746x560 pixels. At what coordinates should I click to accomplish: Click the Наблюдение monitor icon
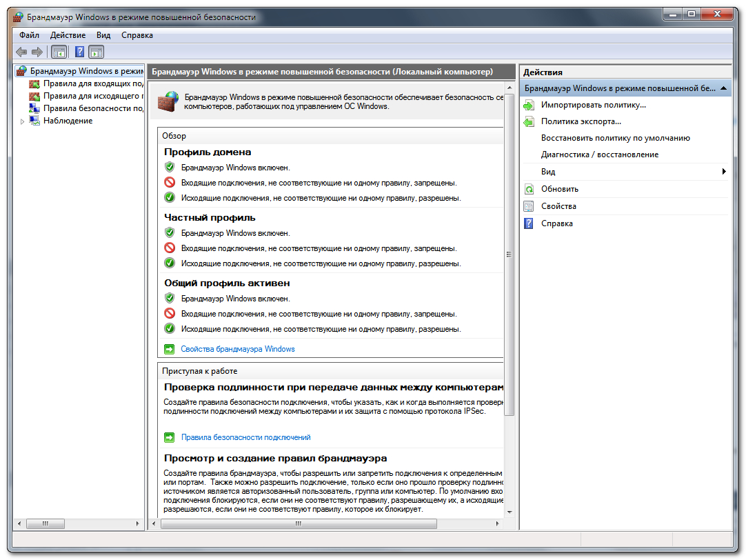[34, 121]
